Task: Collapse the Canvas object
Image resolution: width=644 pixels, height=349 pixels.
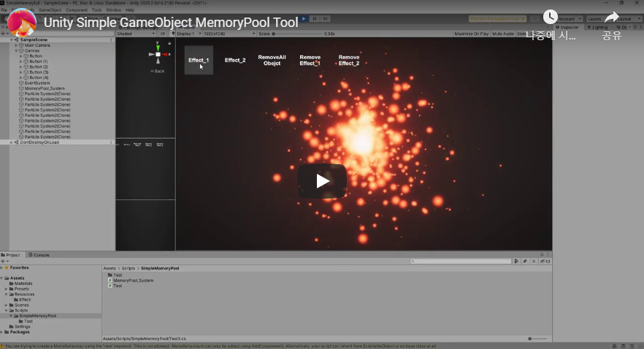Action: click(x=16, y=50)
